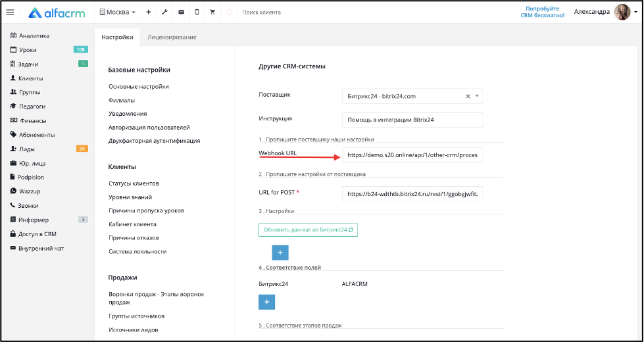Expand the Поставщик dropdown arrow
The width and height of the screenshot is (644, 342).
[478, 96]
